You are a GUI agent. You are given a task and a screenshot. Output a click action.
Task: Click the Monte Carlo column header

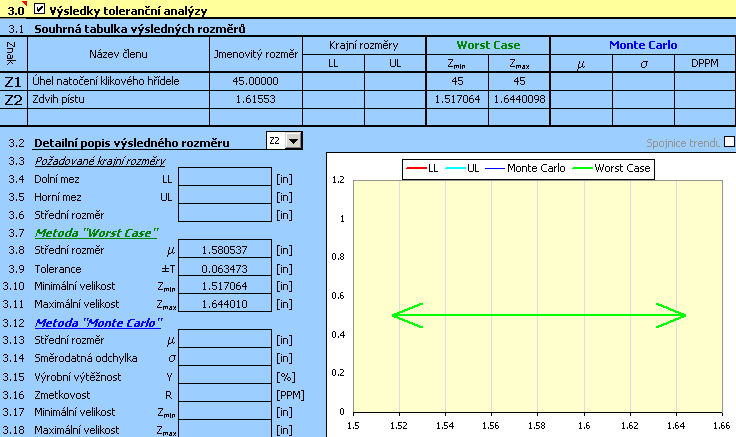click(643, 45)
